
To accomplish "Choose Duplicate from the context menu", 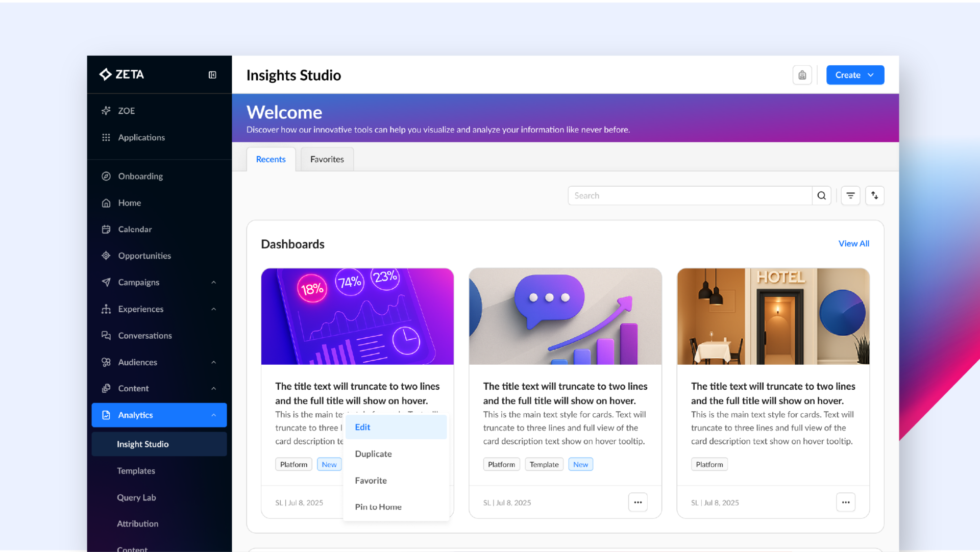I will pos(373,454).
